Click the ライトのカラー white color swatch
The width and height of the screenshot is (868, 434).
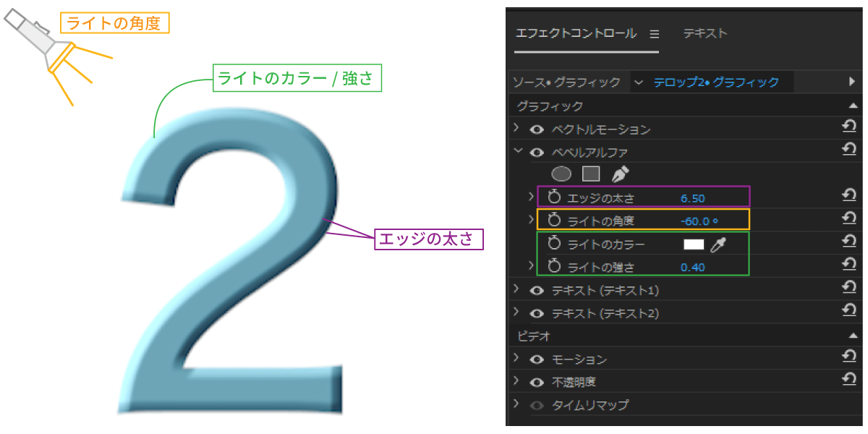(x=694, y=244)
